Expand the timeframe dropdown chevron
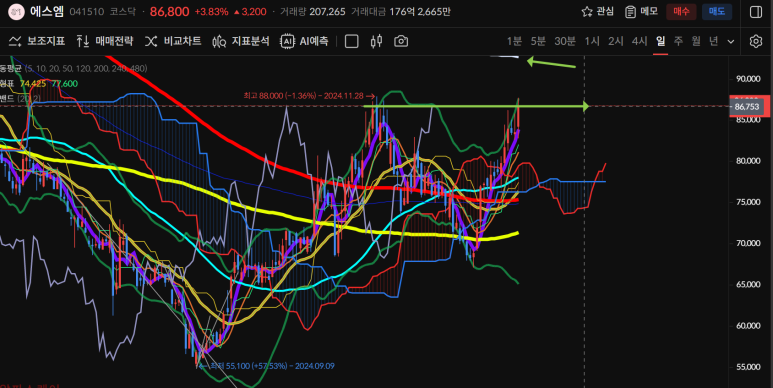773x388 pixels. 731,42
